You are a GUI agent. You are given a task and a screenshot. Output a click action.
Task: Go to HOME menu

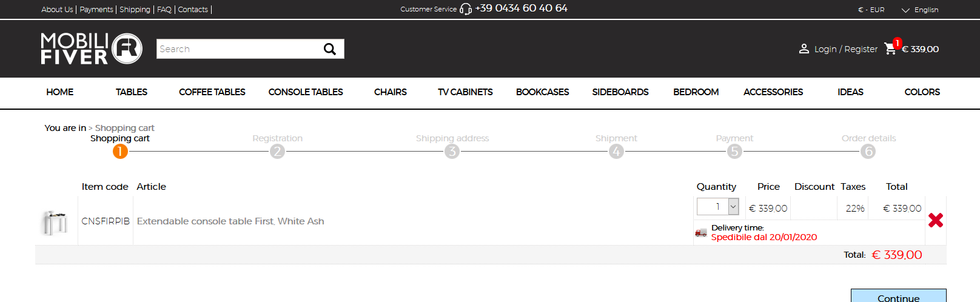tap(60, 92)
